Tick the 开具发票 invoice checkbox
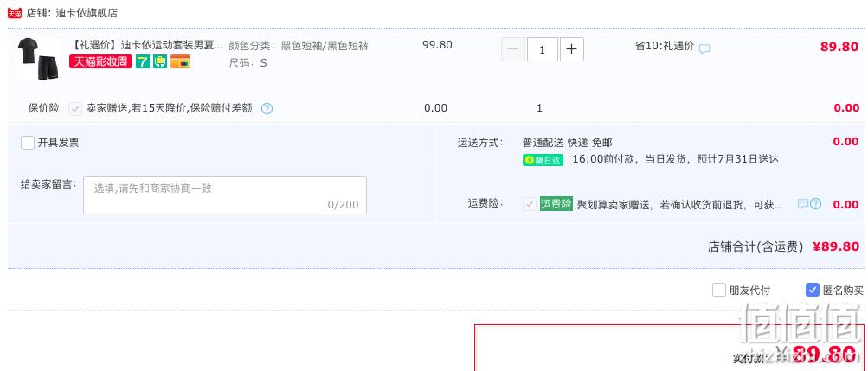Image resolution: width=868 pixels, height=371 pixels. point(28,143)
